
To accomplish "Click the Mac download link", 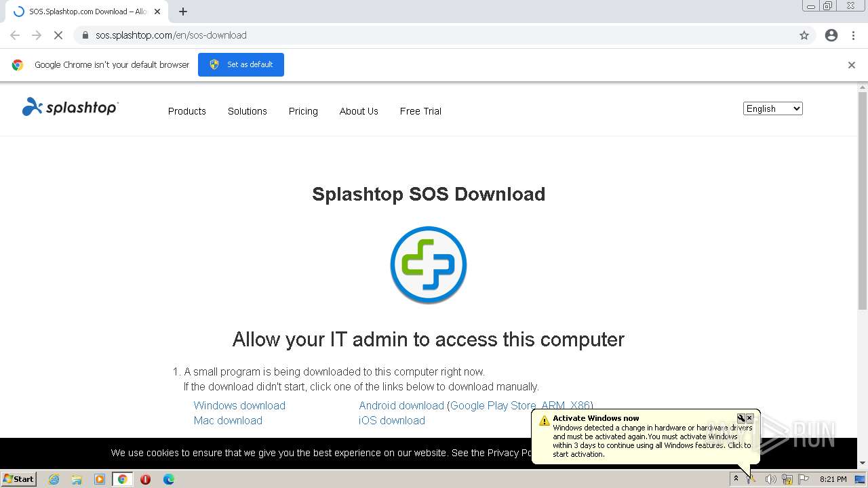I will coord(228,420).
